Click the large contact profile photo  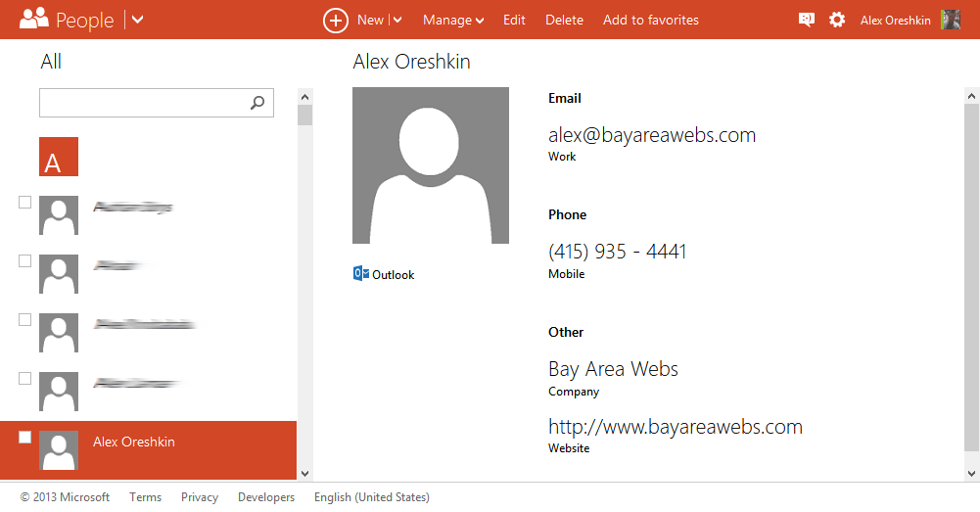pos(431,165)
